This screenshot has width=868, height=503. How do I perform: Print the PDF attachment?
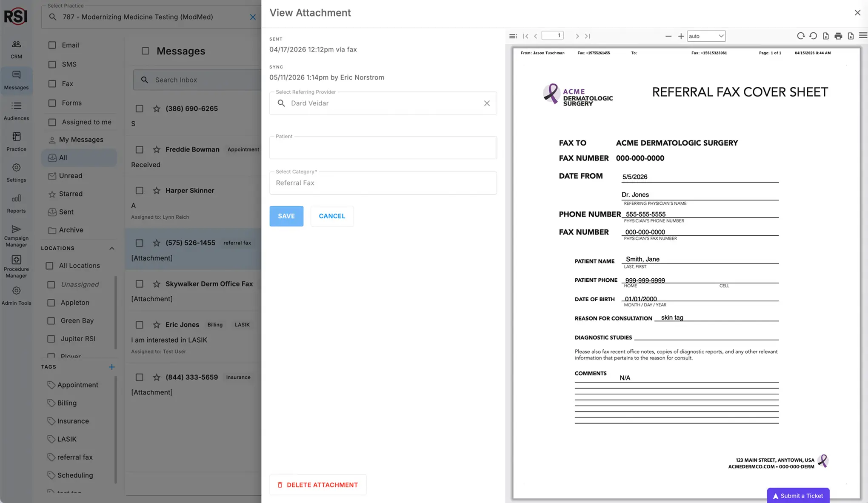[838, 36]
